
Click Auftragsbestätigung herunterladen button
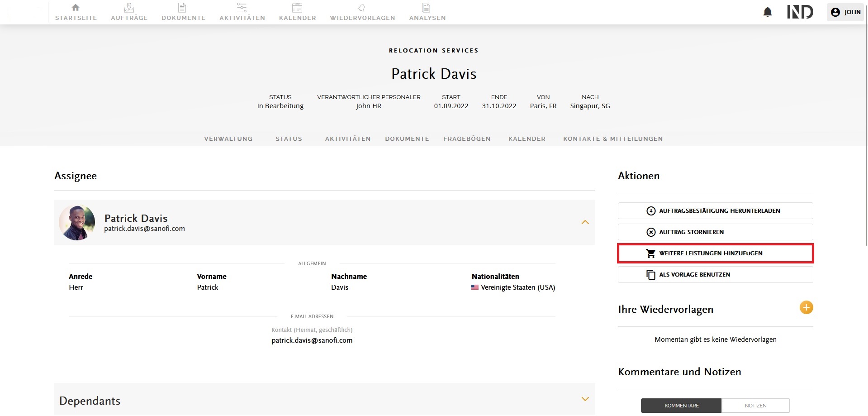(x=715, y=211)
